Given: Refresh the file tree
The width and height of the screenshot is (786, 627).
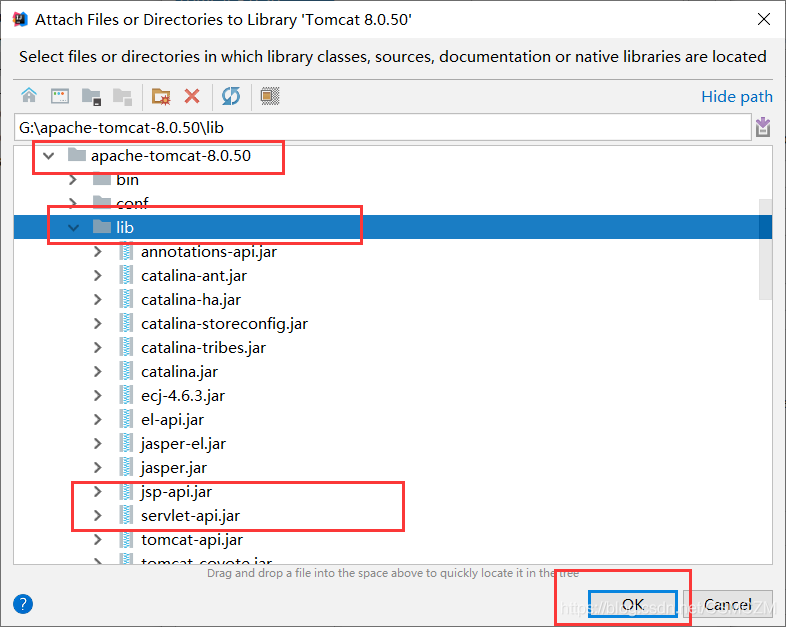Looking at the screenshot, I should (231, 96).
